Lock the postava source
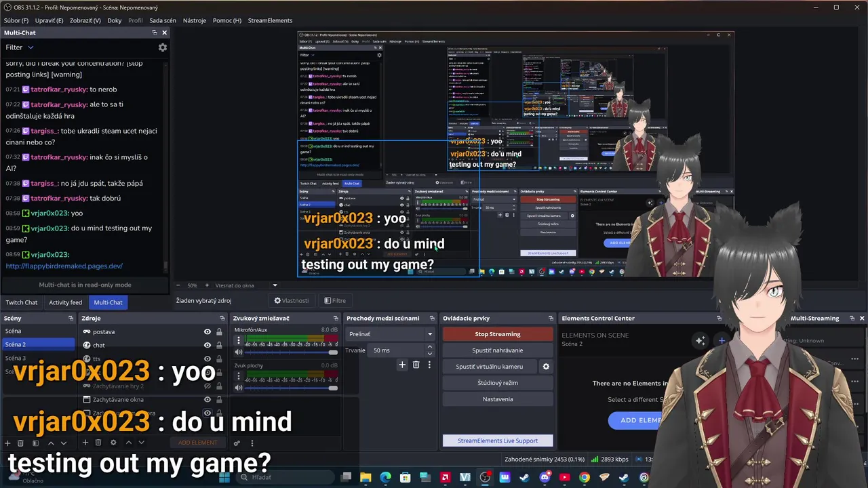Screen dimensions: 868x488 [219, 332]
